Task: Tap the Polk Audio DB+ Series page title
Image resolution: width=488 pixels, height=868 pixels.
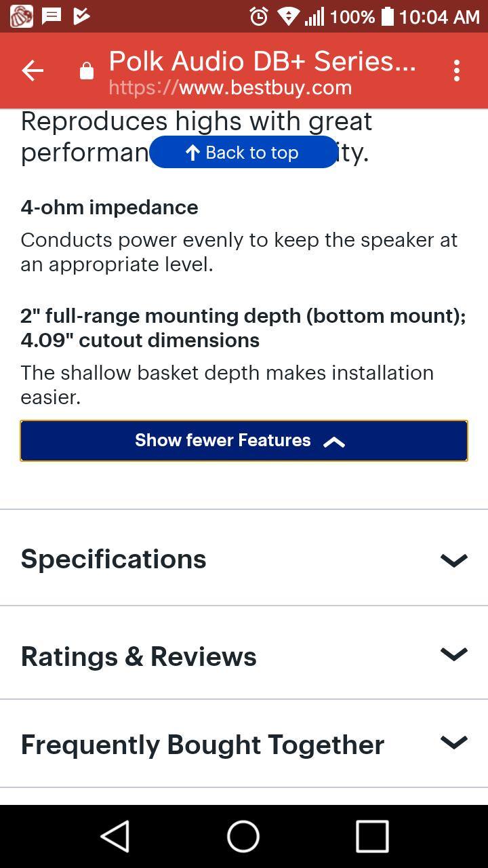Action: click(262, 61)
